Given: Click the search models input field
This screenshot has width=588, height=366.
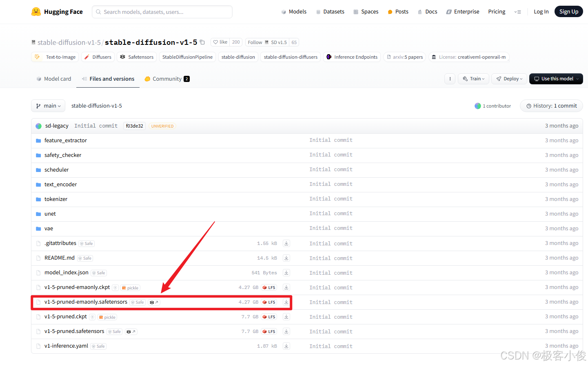Looking at the screenshot, I should pyautogui.click(x=162, y=12).
